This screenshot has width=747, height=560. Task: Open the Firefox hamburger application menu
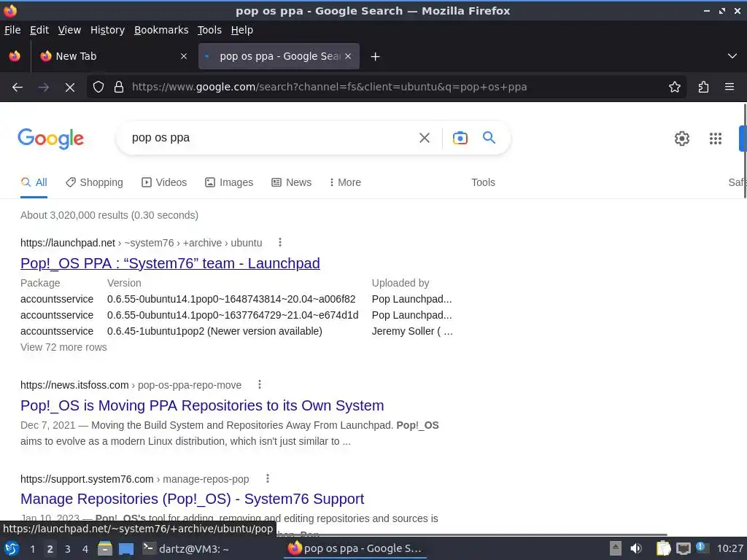(x=729, y=87)
